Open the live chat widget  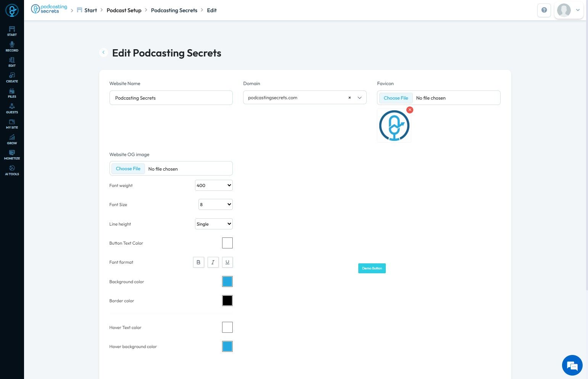[x=572, y=365]
